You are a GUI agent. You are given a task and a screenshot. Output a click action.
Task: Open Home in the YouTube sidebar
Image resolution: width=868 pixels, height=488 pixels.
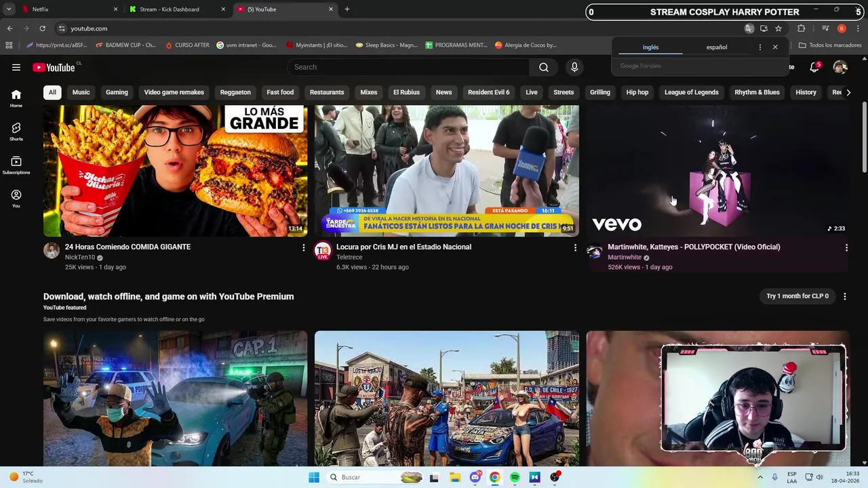[16, 98]
